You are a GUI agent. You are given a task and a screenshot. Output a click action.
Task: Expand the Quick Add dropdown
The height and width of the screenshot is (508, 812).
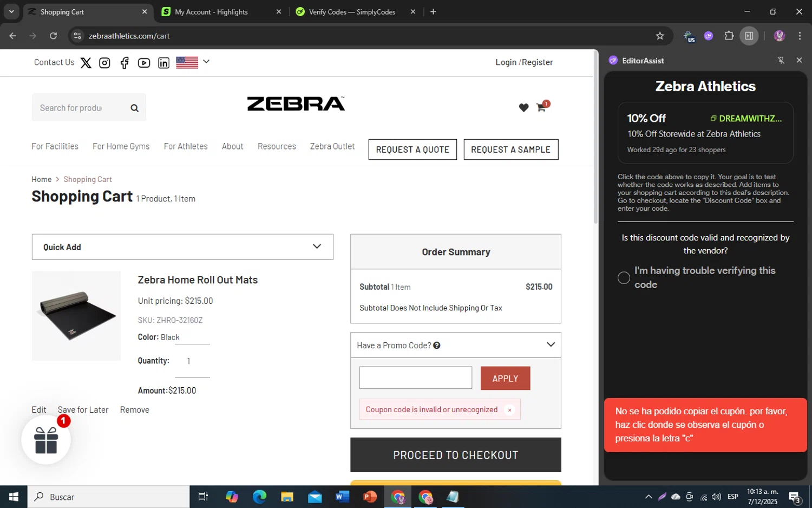coord(182,247)
